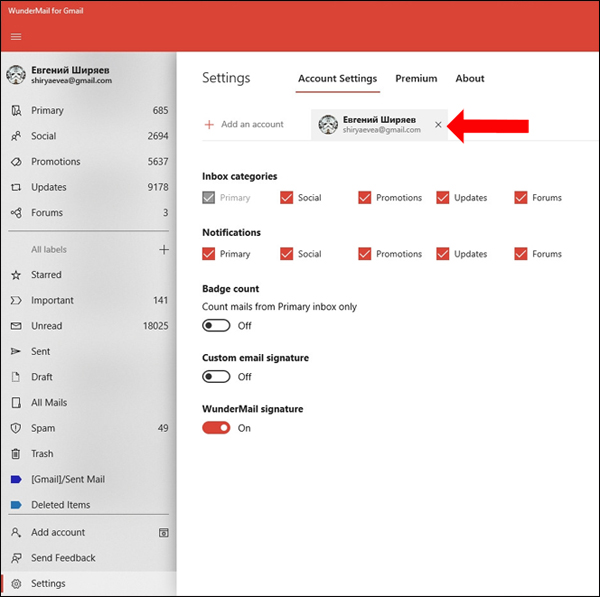The width and height of the screenshot is (600, 597).
Task: Uncheck Social under Inbox categories
Action: pyautogui.click(x=286, y=197)
